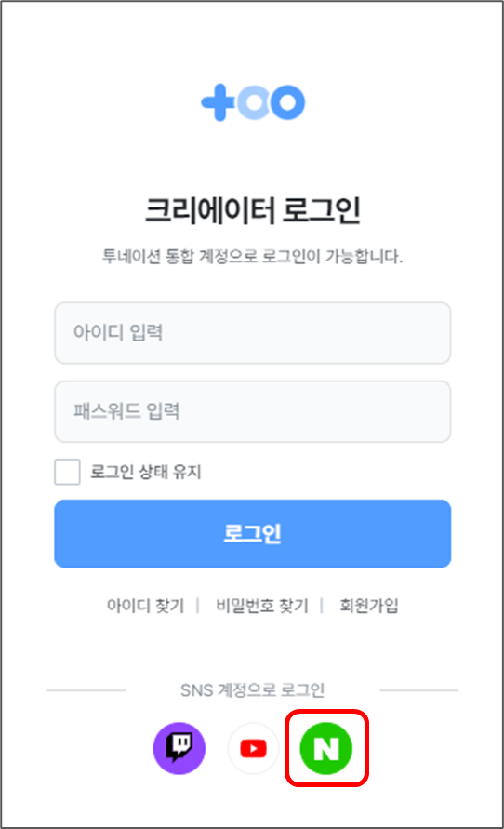Screen dimensions: 504x829
Task: Enable the 로그인 상태 유지 checkbox
Action: pos(67,472)
